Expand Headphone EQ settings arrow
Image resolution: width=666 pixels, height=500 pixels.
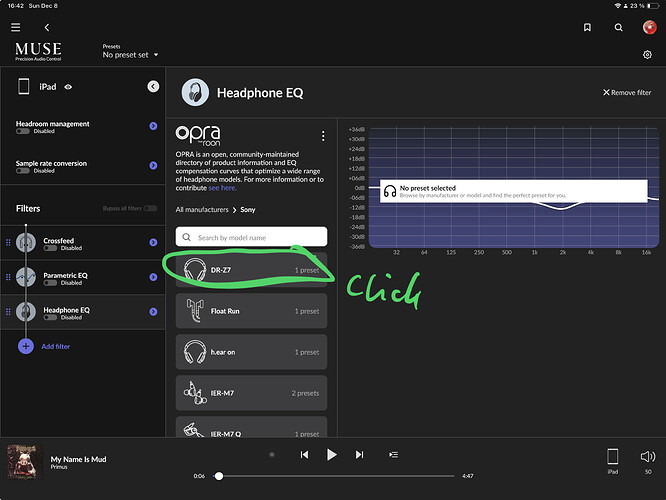153,312
